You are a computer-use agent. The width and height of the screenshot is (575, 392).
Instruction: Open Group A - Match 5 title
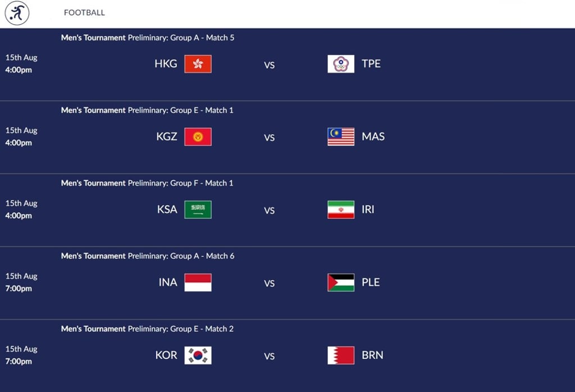[148, 38]
